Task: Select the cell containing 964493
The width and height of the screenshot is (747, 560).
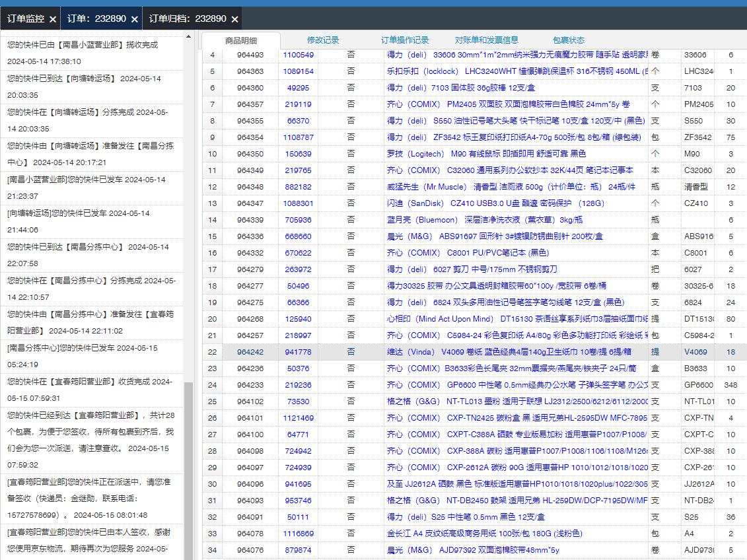Action: coord(250,55)
